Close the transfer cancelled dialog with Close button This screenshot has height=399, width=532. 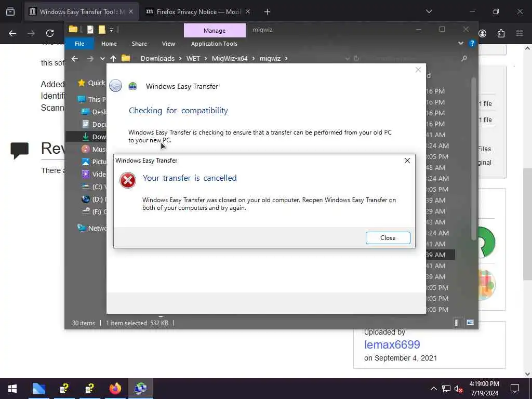388,238
